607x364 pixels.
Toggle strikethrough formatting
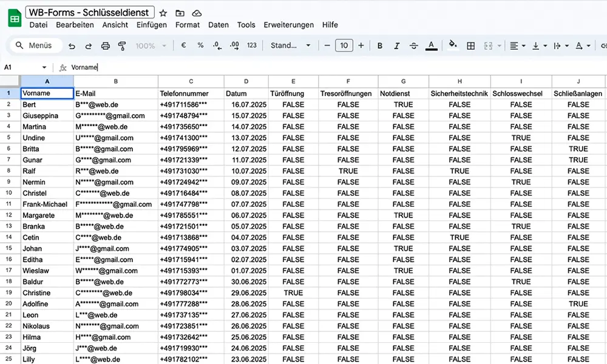tap(413, 45)
